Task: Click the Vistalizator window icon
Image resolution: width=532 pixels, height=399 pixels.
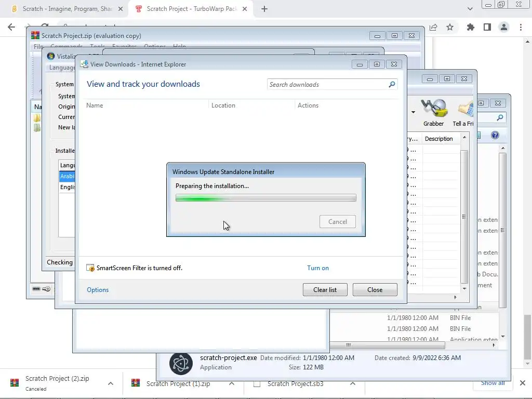Action: pos(51,56)
